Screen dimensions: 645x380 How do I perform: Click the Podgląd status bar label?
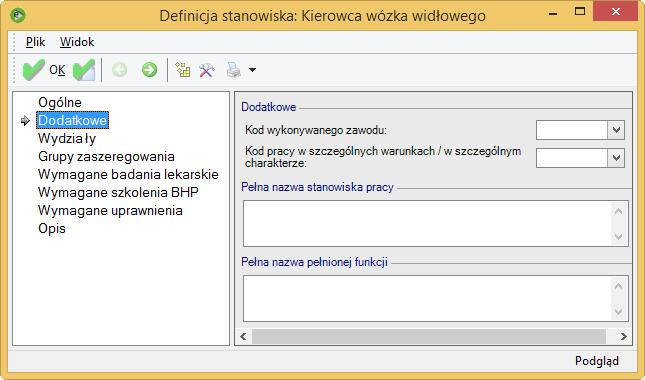(596, 361)
